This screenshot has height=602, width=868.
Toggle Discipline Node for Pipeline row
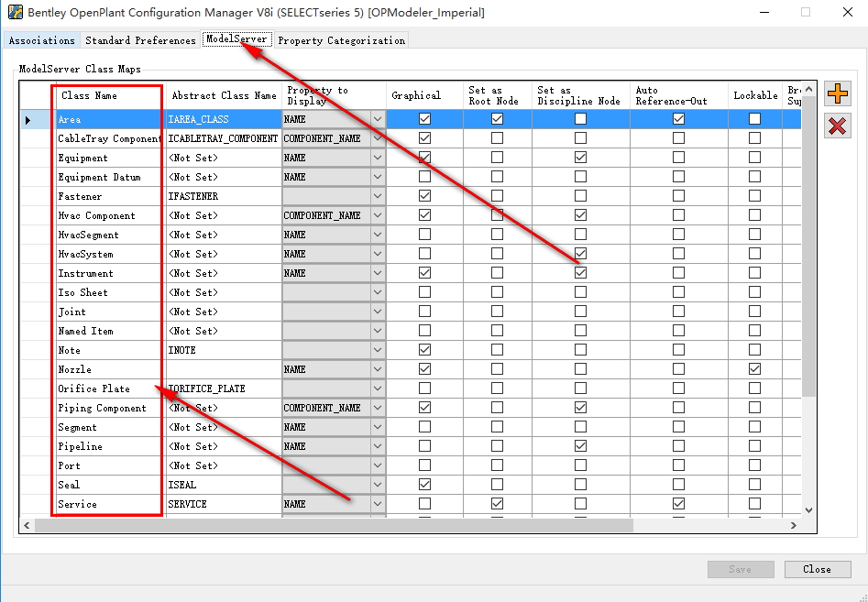580,446
